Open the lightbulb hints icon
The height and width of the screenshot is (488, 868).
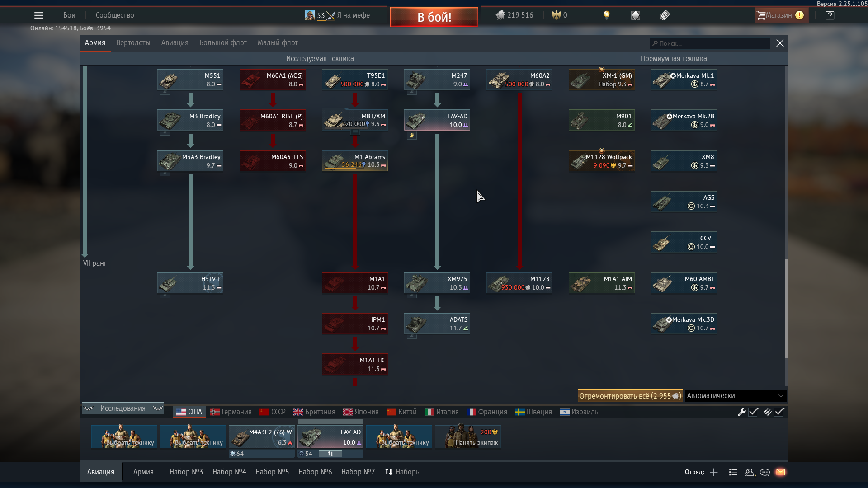[x=607, y=15]
